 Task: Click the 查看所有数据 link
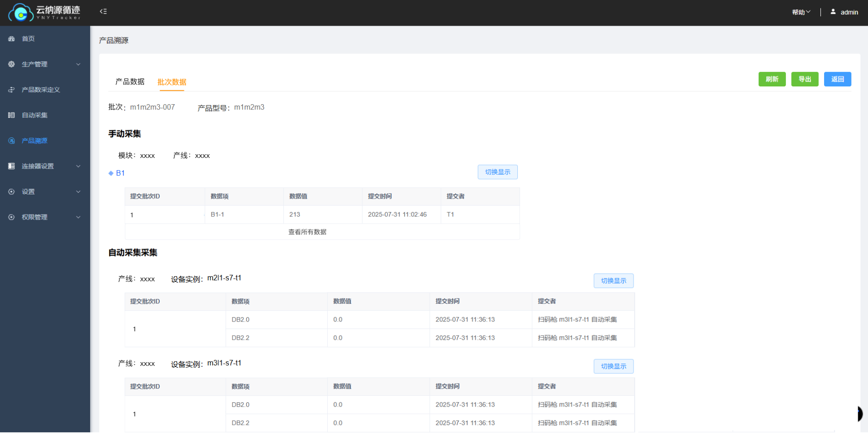point(307,232)
